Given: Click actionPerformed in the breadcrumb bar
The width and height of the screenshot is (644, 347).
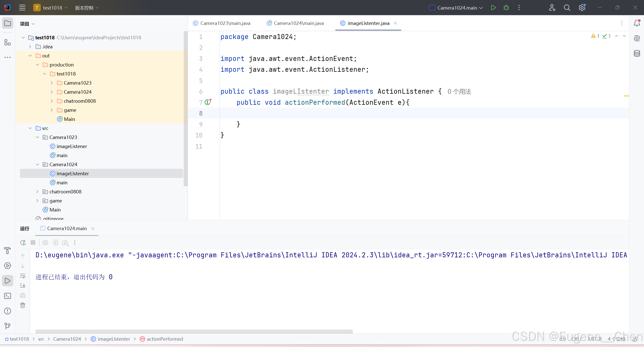Looking at the screenshot, I should point(165,339).
